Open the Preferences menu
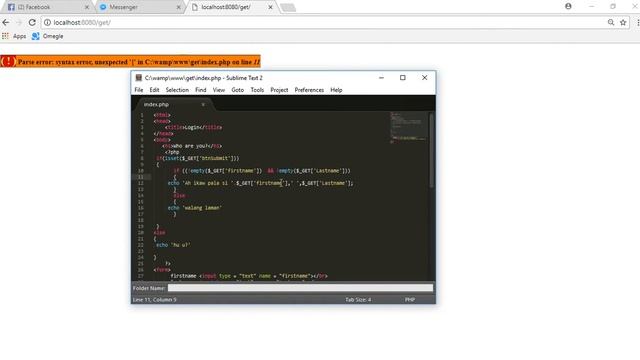640x360 pixels. click(309, 90)
